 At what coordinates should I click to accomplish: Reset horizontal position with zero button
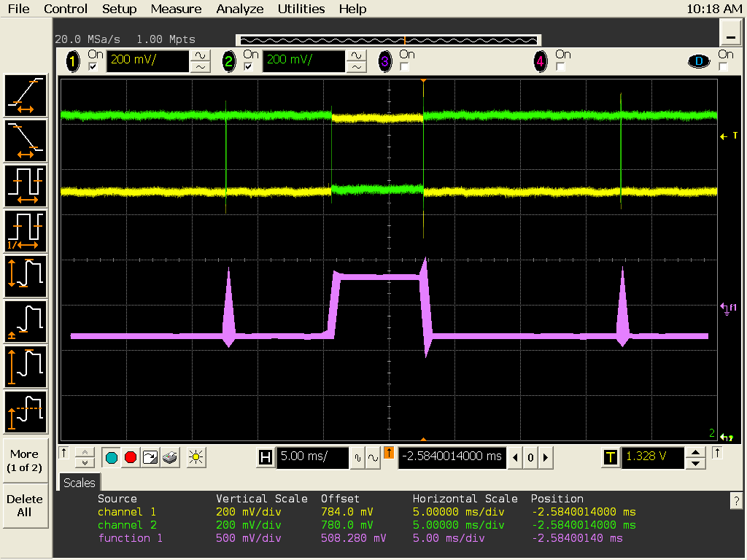point(530,458)
